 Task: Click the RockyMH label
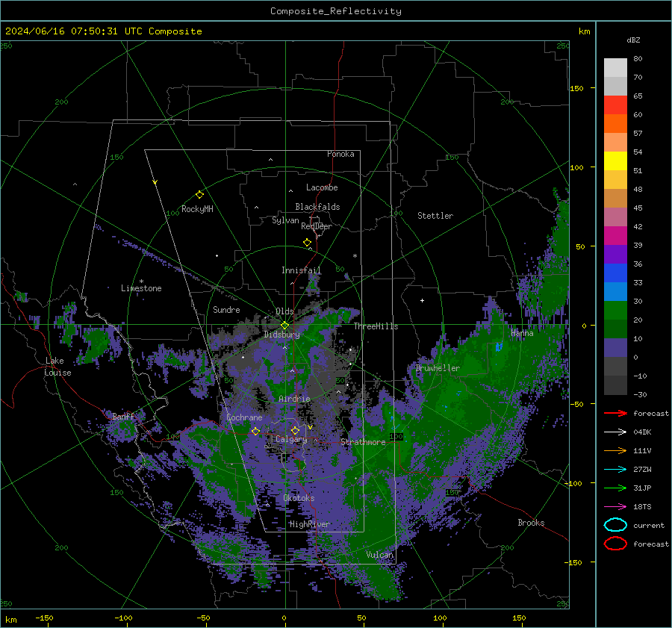click(197, 209)
